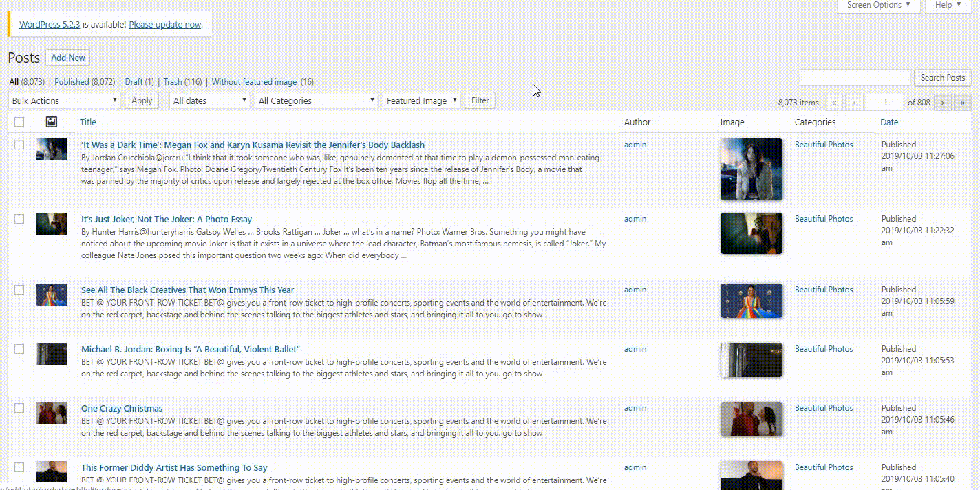Click the search posts input field
The width and height of the screenshot is (980, 490).
tap(855, 78)
